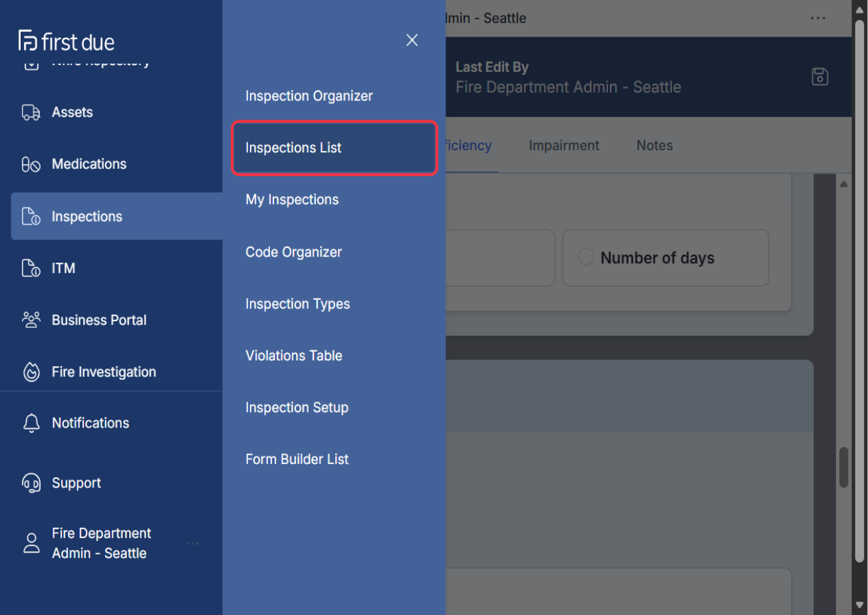868x615 pixels.
Task: Select the Assets sidebar icon
Action: tap(31, 112)
